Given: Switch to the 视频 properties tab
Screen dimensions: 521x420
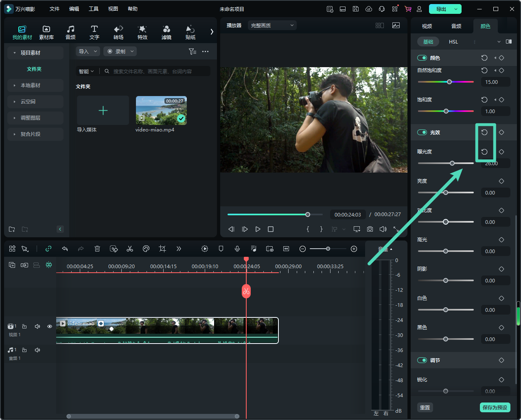Looking at the screenshot, I should click(x=427, y=26).
